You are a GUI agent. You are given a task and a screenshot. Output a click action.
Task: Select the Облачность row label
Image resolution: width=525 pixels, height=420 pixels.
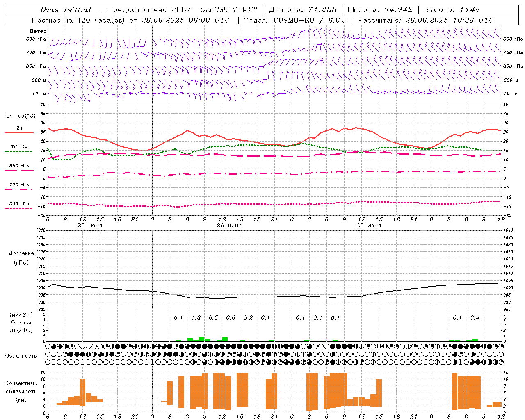coord(21,356)
